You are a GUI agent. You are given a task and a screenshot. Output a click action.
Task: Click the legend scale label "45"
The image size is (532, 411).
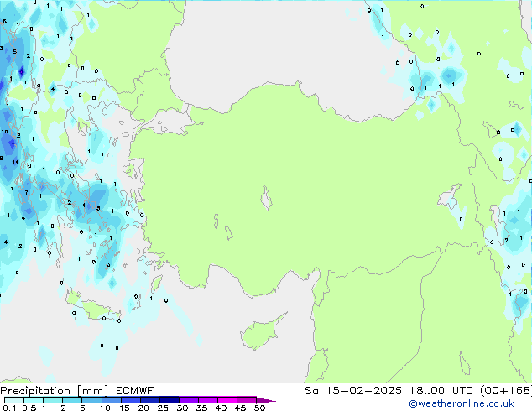(x=240, y=408)
